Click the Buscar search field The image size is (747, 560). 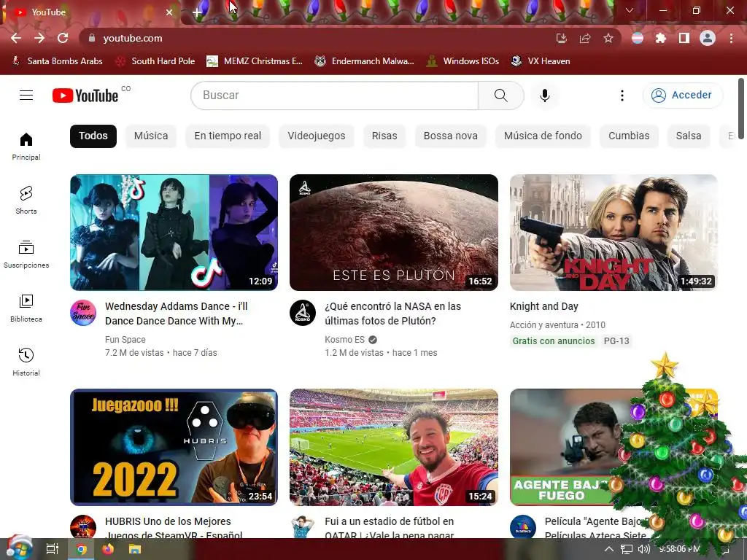coord(334,96)
